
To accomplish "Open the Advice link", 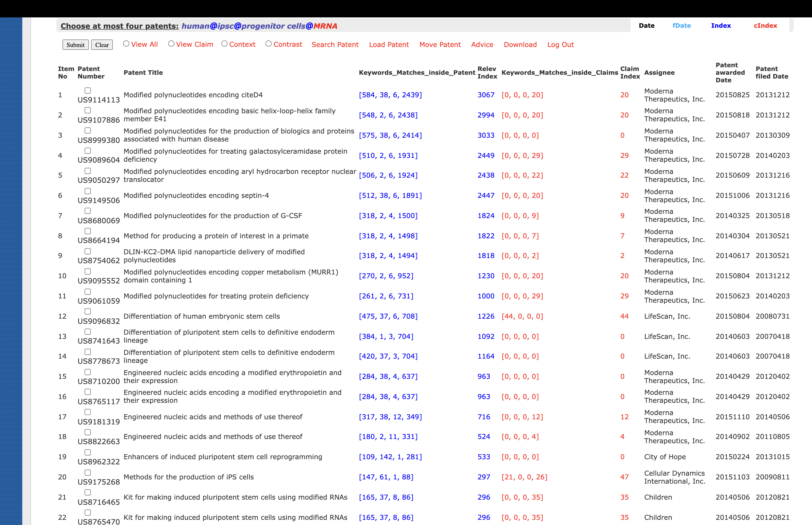I will 482,45.
